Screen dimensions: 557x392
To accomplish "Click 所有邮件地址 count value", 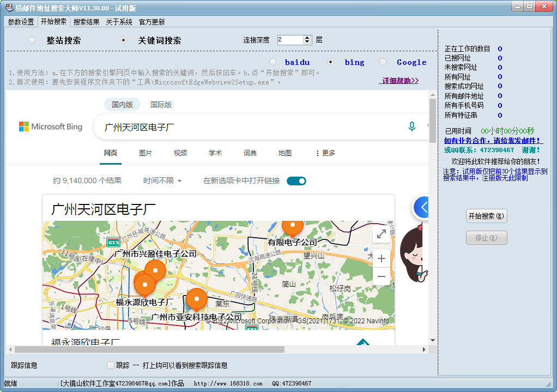I will pyautogui.click(x=500, y=96).
